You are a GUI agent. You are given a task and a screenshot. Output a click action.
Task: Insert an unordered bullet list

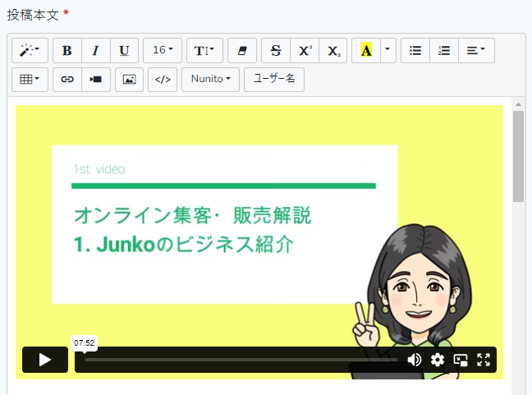[x=415, y=50]
